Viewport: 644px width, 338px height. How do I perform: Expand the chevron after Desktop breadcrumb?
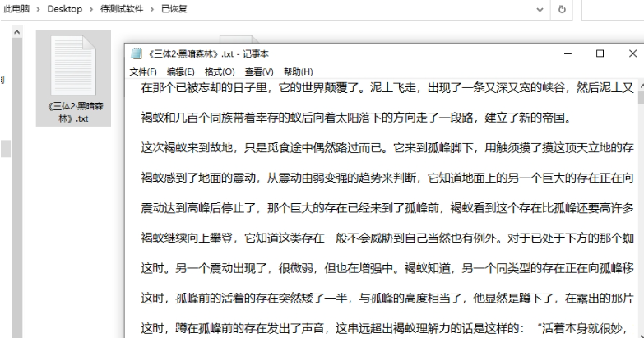[91, 9]
